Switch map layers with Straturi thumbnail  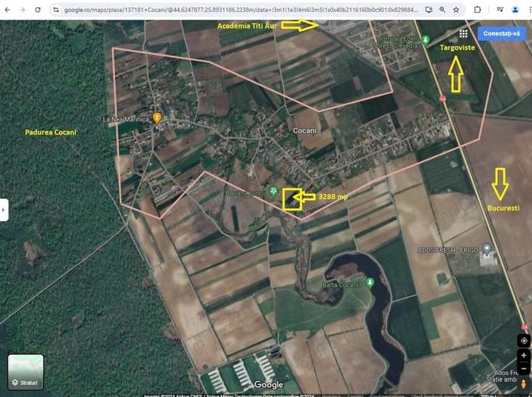click(25, 372)
